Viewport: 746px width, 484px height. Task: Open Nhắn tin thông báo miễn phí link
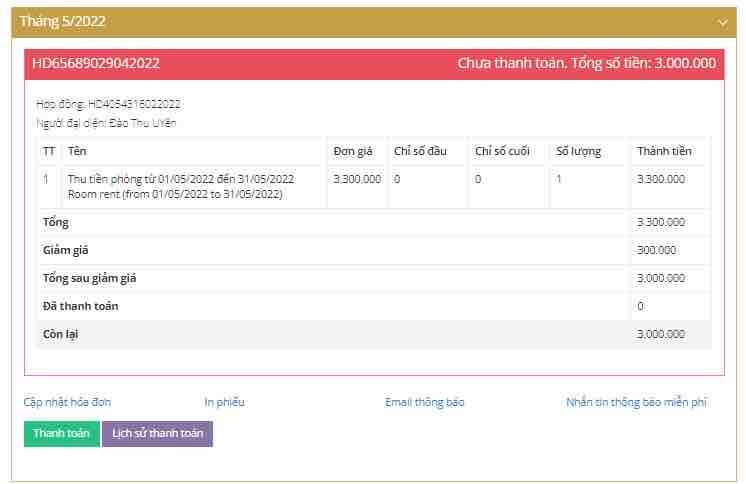click(636, 402)
